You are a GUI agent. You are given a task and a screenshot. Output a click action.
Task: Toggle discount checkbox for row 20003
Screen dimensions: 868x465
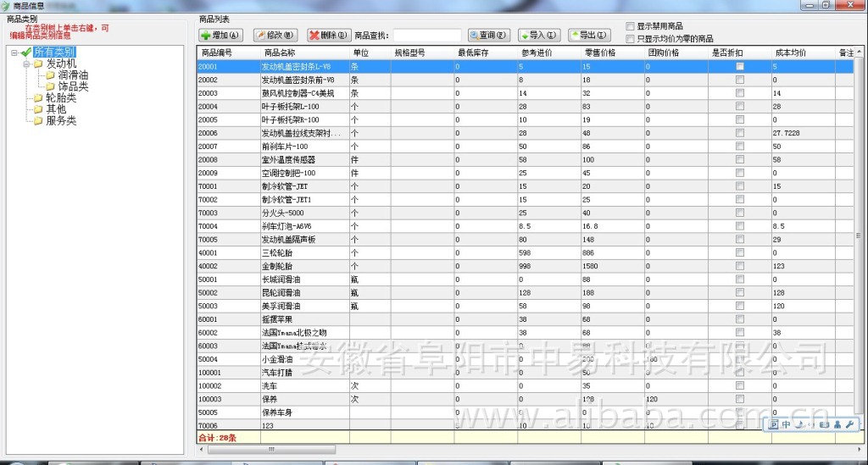pyautogui.click(x=739, y=93)
